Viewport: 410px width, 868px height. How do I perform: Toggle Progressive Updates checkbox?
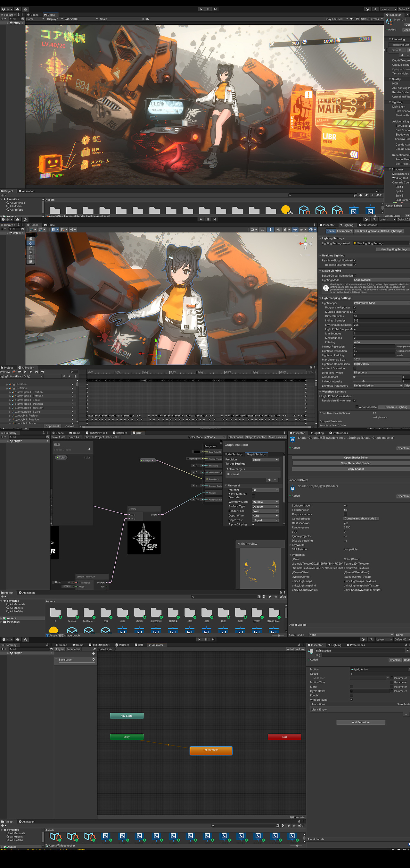355,307
